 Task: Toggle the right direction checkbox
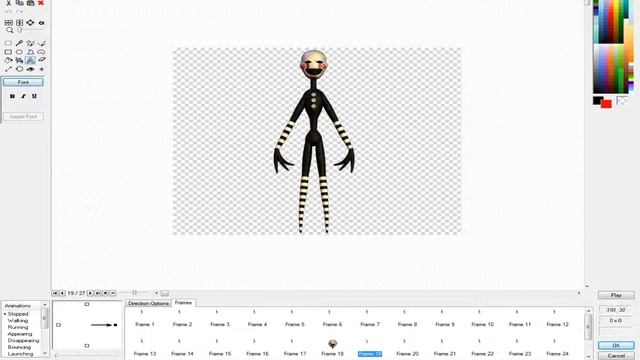click(116, 325)
